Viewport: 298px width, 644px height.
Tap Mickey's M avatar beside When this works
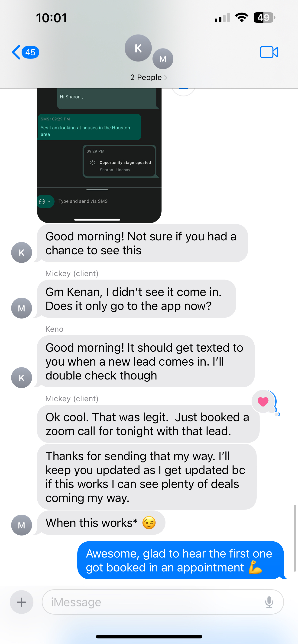coord(22,525)
